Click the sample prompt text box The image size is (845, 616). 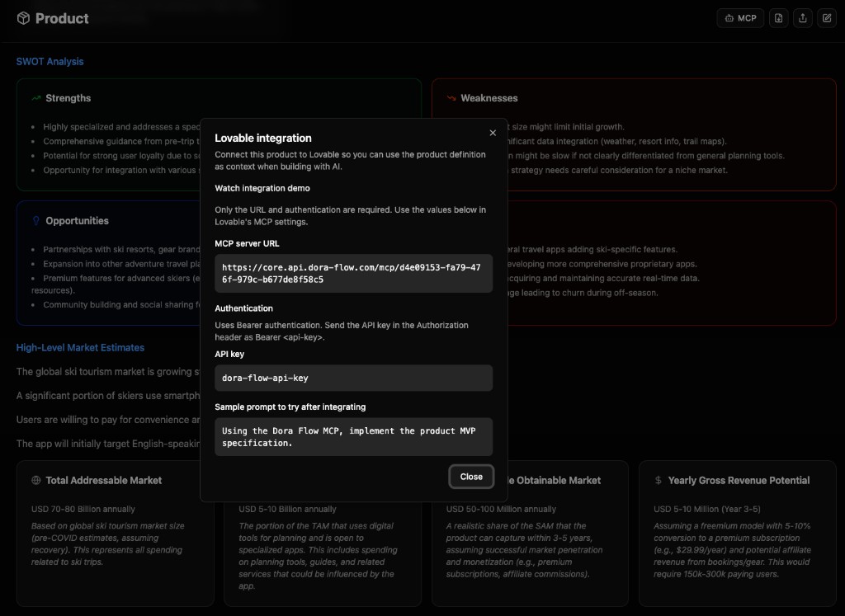click(x=353, y=437)
